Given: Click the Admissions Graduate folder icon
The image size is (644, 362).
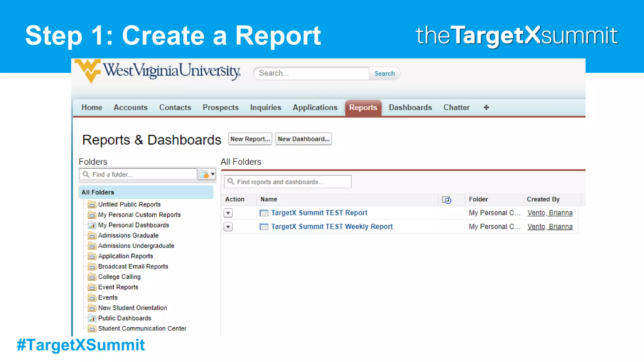Looking at the screenshot, I should pyautogui.click(x=92, y=236).
